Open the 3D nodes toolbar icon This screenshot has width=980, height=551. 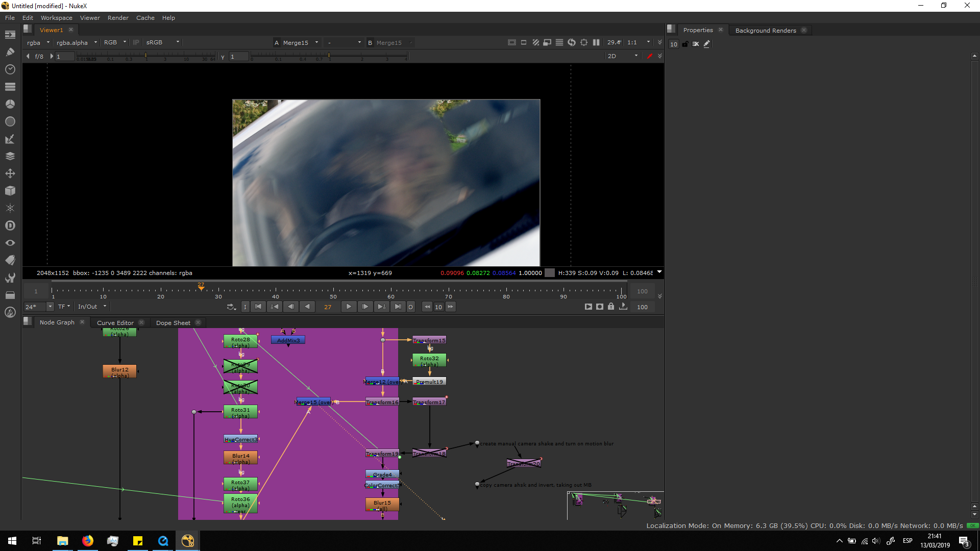tap(10, 191)
